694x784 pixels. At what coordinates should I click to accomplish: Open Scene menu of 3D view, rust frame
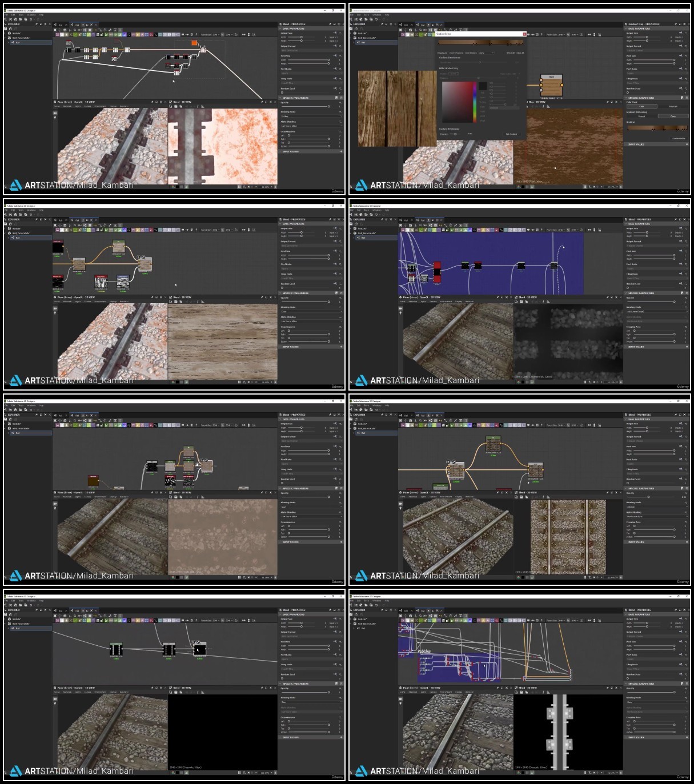tap(57, 106)
